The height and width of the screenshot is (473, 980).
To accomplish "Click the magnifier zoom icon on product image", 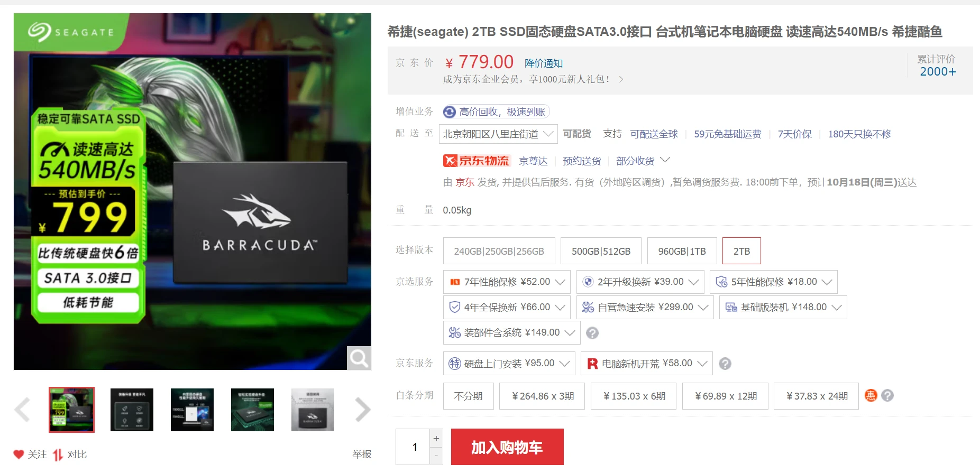I will 359,358.
